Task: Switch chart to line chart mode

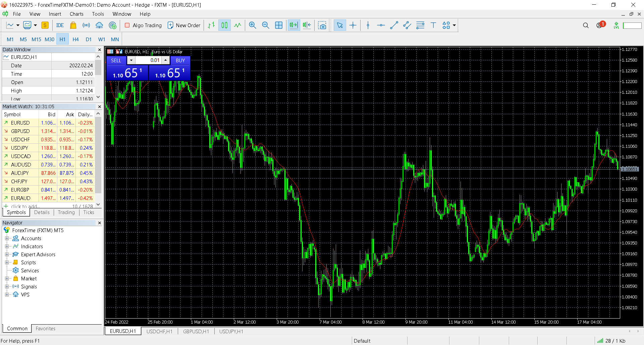Action: click(x=237, y=25)
